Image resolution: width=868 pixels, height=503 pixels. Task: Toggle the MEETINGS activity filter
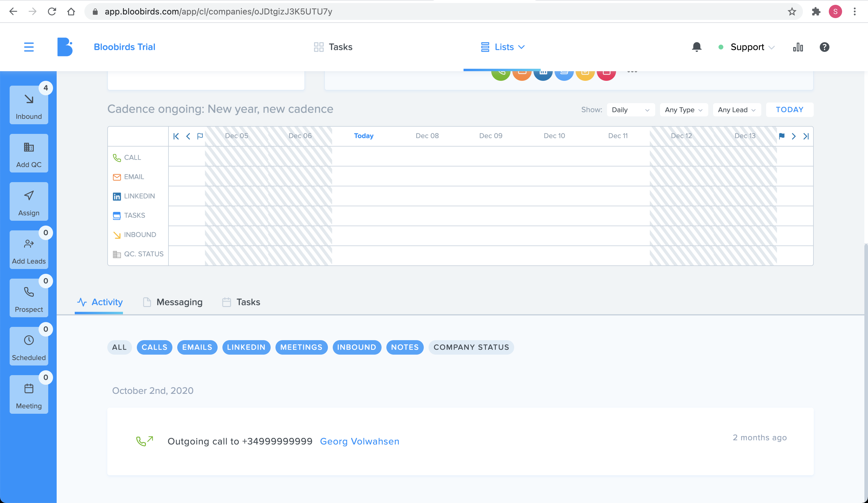301,347
